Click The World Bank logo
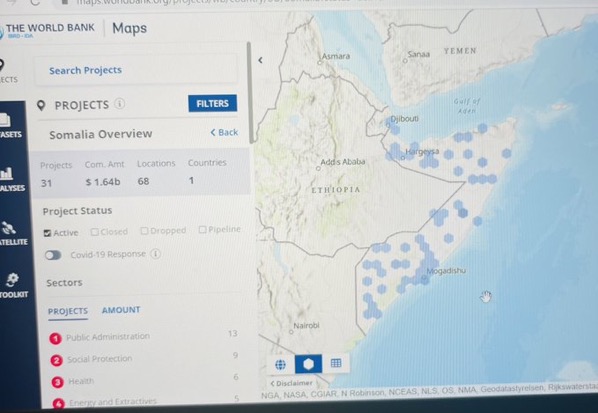Screen dimensions: 598x413 point(47,29)
